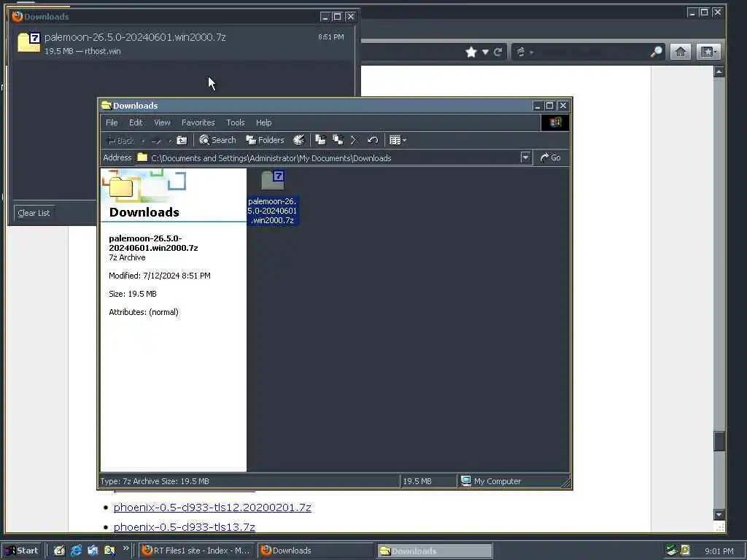Image resolution: width=747 pixels, height=560 pixels.
Task: Click the Pale Moon icon in Downloads manager title
Action: 18,16
